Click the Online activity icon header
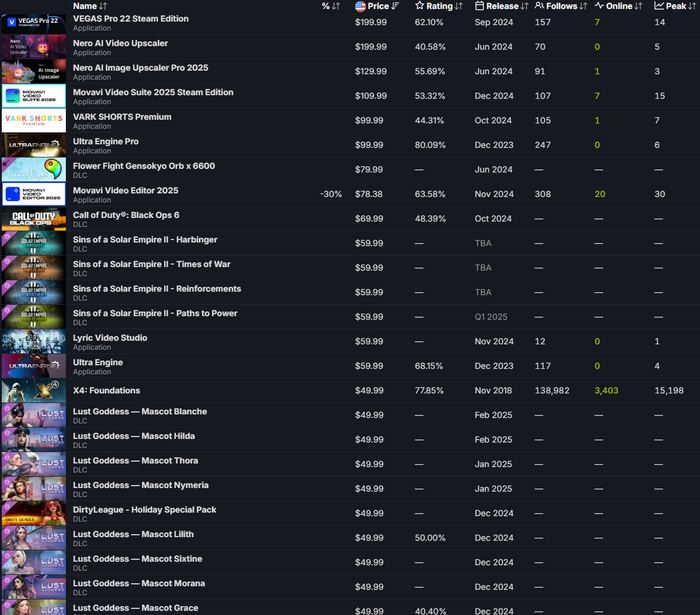The height and width of the screenshot is (615, 700). (x=600, y=6)
